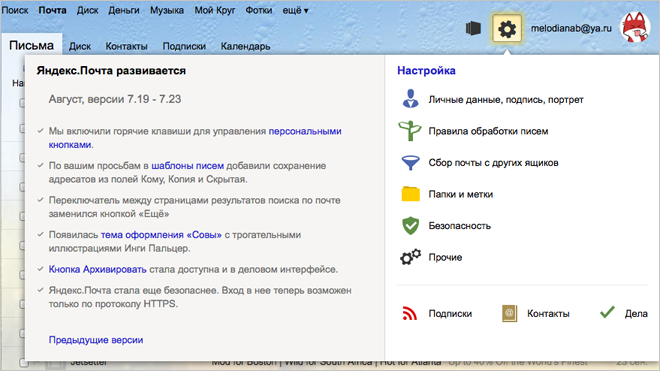Open the Контакты address book icon

pyautogui.click(x=509, y=314)
